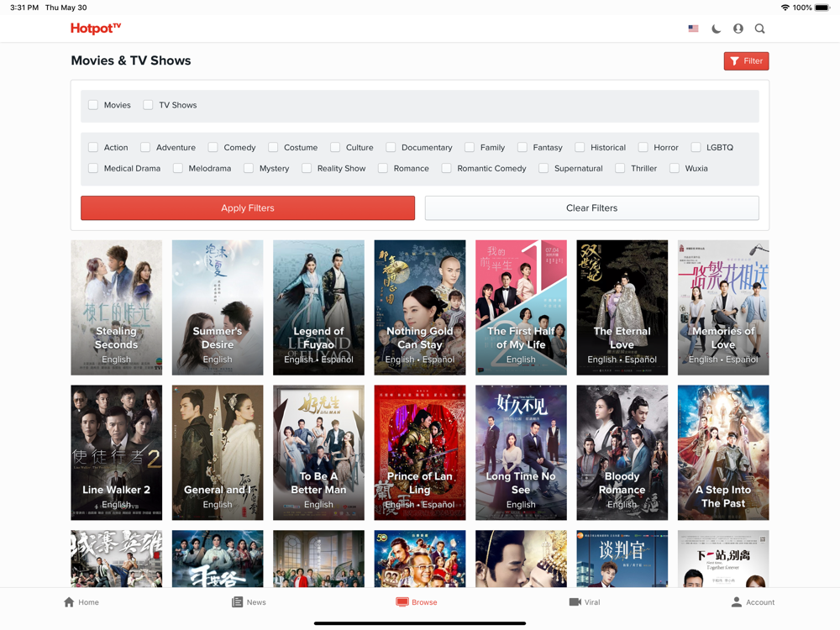This screenshot has height=630, width=840.
Task: Switch to the News tab
Action: pos(249,602)
